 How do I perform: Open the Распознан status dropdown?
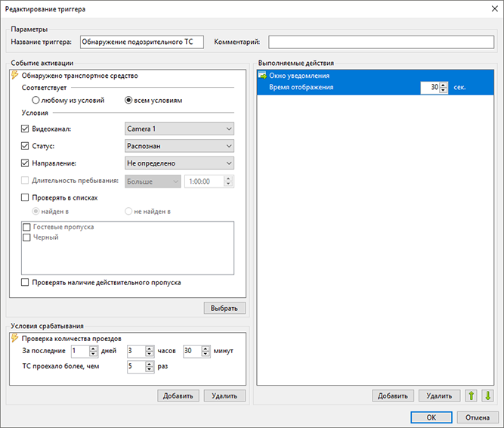coord(179,146)
